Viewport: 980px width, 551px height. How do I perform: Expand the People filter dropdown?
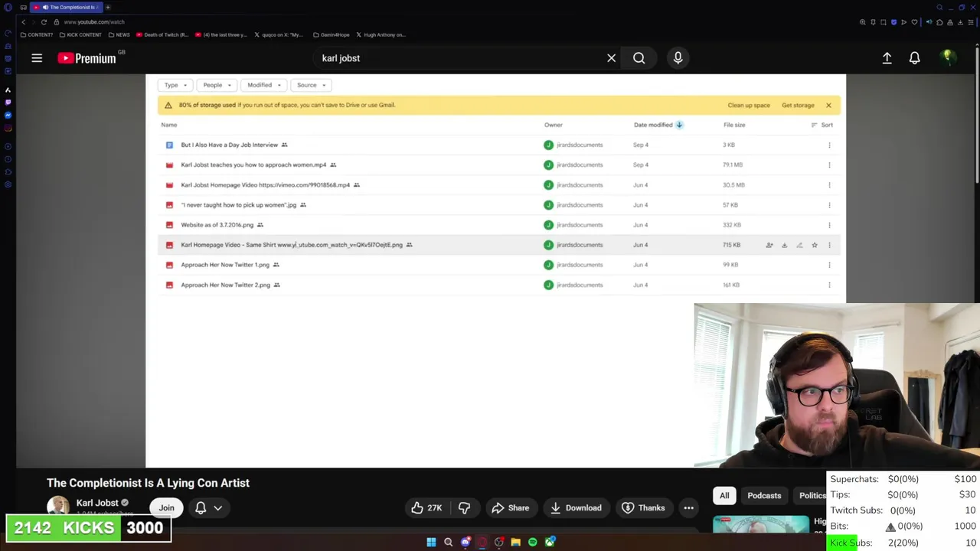pyautogui.click(x=217, y=85)
